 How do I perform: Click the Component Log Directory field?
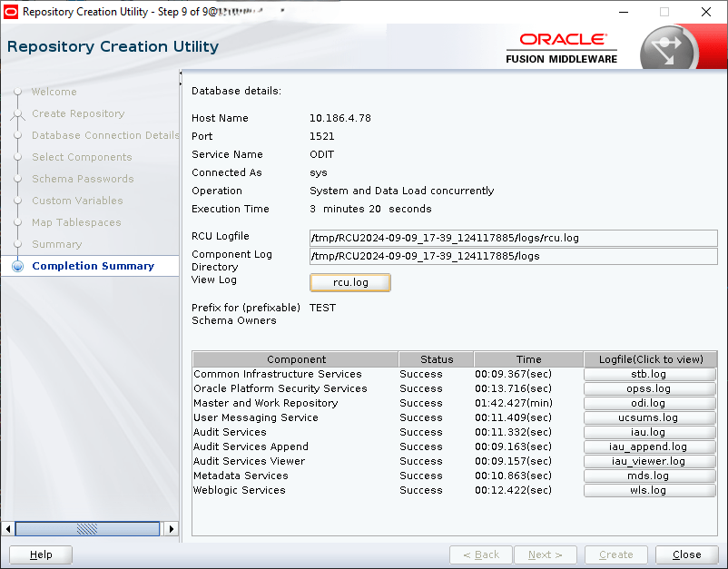pyautogui.click(x=513, y=256)
